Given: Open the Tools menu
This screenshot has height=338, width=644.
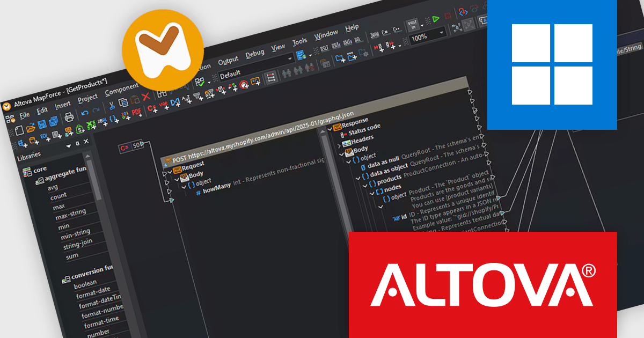Looking at the screenshot, I should (299, 41).
